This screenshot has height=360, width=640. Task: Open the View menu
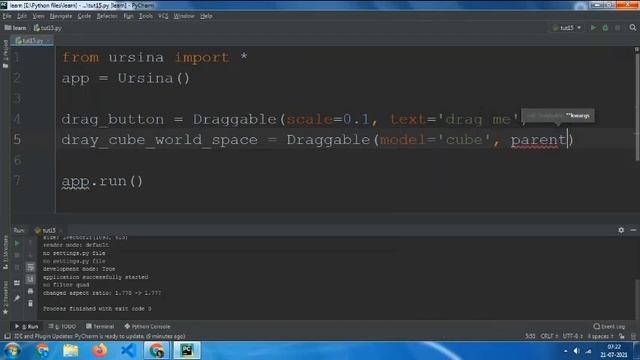pyautogui.click(x=38, y=16)
